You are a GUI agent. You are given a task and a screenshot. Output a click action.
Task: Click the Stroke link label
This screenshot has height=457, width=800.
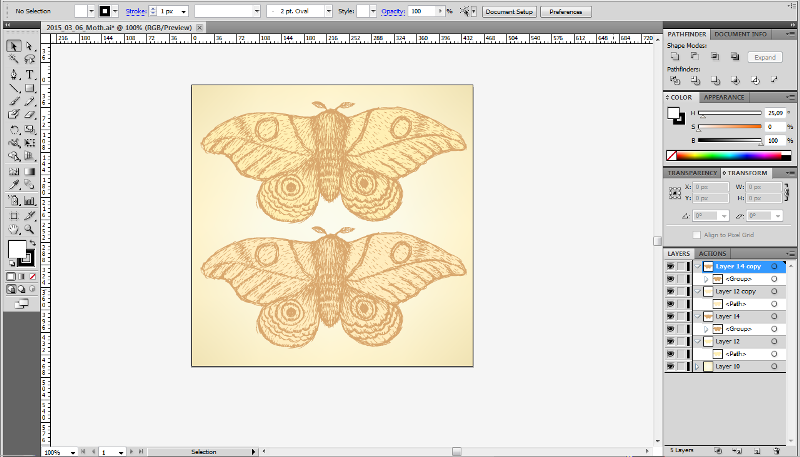[x=136, y=11]
